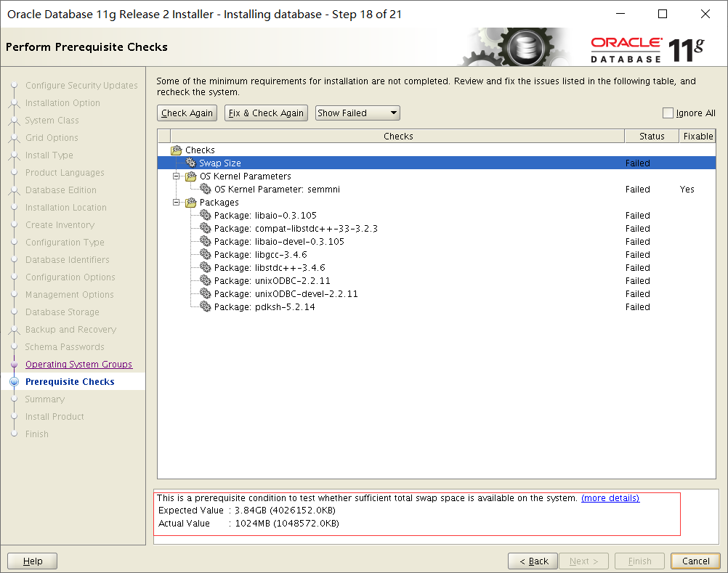Click the semmni kernel parameter gear icon
This screenshot has height=573, width=728.
205,189
